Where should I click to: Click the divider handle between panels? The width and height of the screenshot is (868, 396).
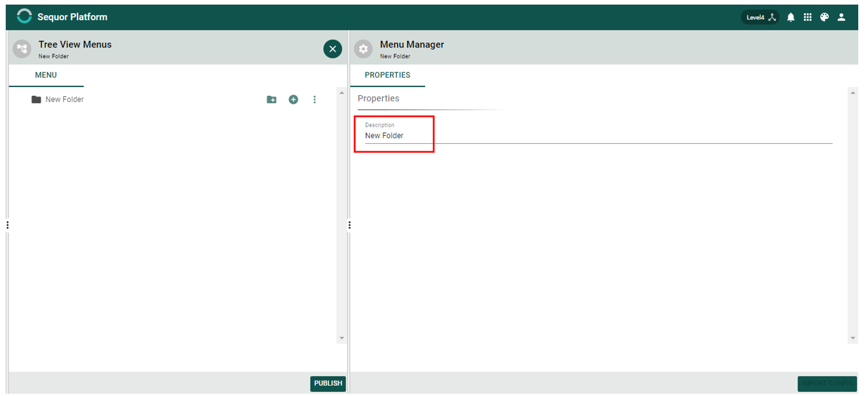[x=349, y=225]
